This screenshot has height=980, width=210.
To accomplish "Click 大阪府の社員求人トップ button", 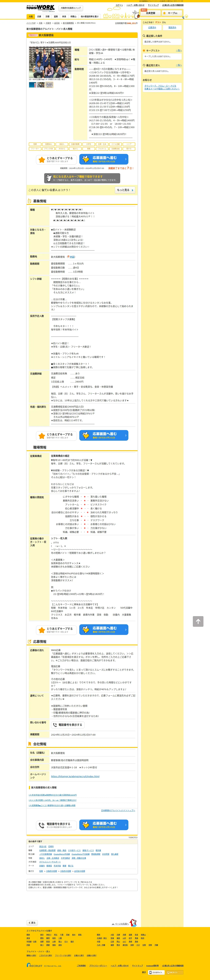I will point(71,8).
